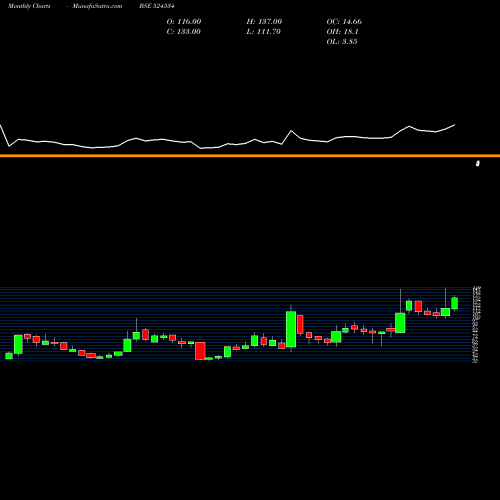Click the "OH: 18.1" value
The height and width of the screenshot is (500, 500).
coord(342,32)
